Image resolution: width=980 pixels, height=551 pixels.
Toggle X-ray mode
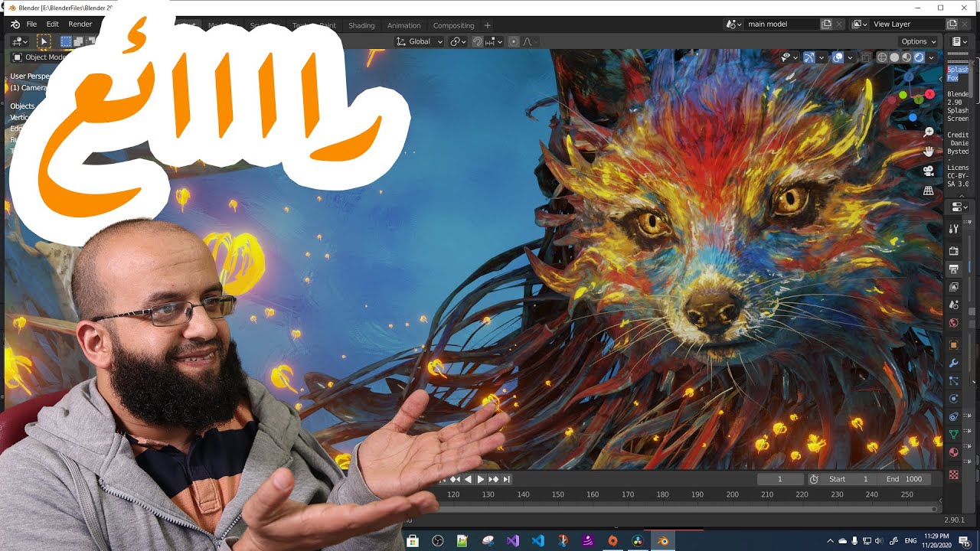866,57
